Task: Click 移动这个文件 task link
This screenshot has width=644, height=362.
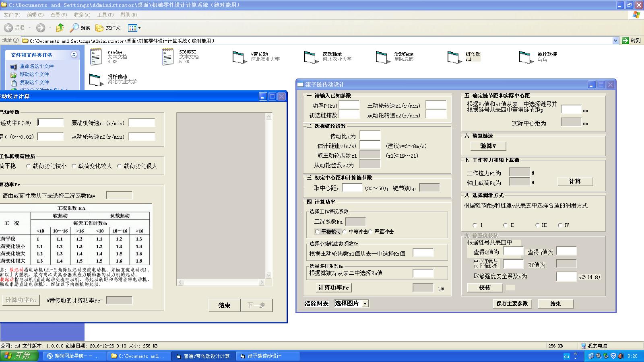Action: click(34, 74)
